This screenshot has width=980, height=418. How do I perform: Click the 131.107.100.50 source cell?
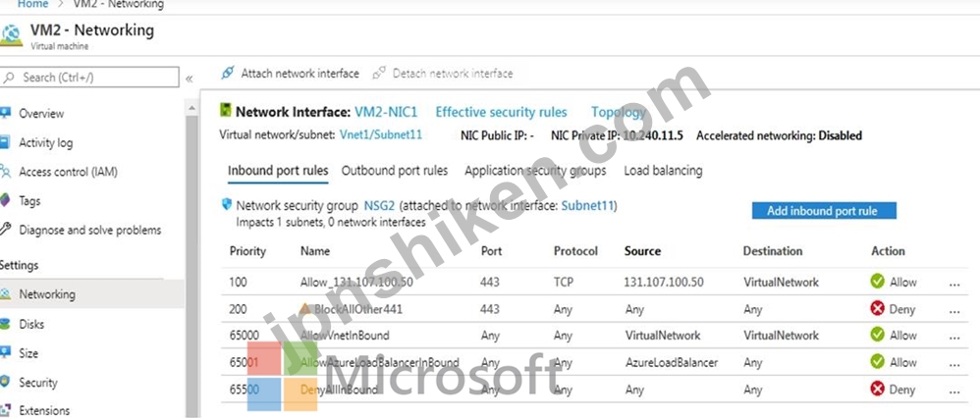point(663,283)
